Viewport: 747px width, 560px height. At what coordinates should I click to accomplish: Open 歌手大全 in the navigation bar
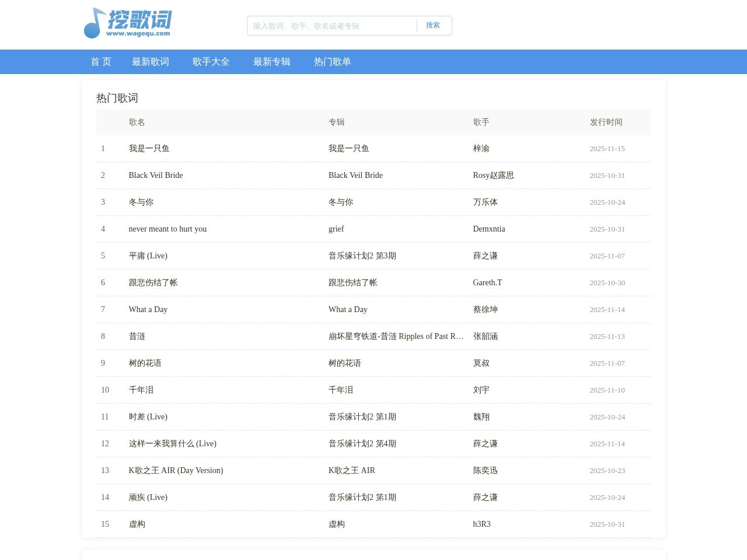(211, 62)
